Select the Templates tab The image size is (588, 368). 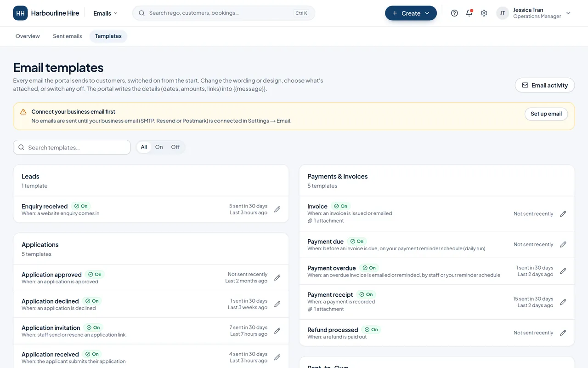pyautogui.click(x=108, y=36)
